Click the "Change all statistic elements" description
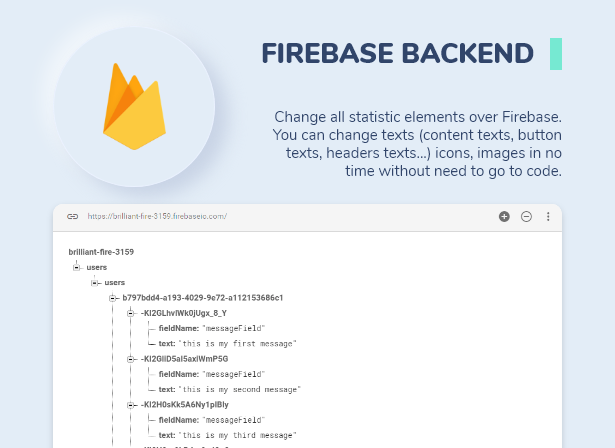Screen dimensions: 615x448 [x=417, y=144]
